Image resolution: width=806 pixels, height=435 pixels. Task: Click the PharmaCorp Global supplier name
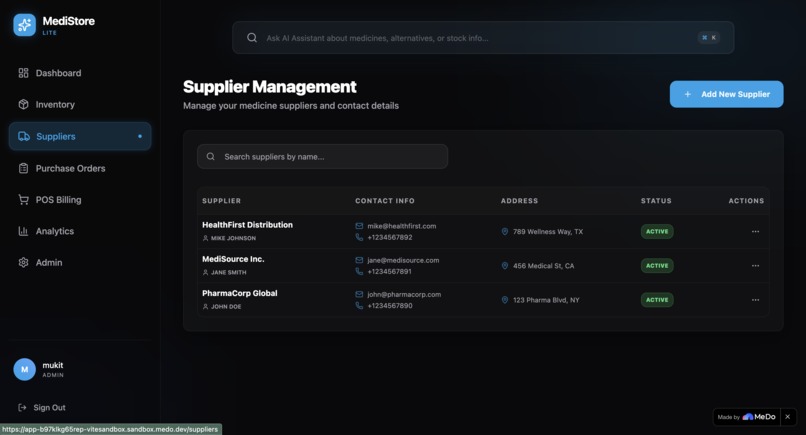[x=240, y=293]
